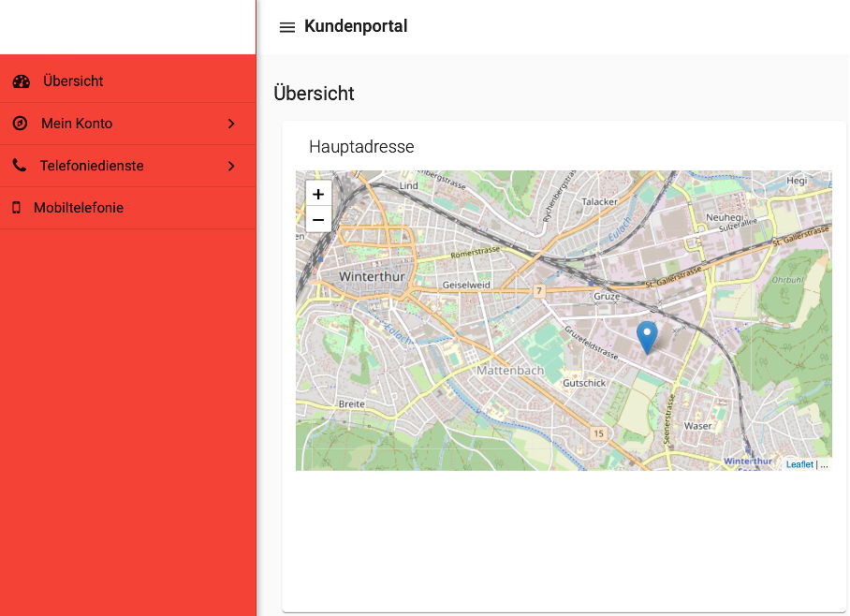Click the Winterthur label on map
The image size is (850, 616).
point(372,276)
